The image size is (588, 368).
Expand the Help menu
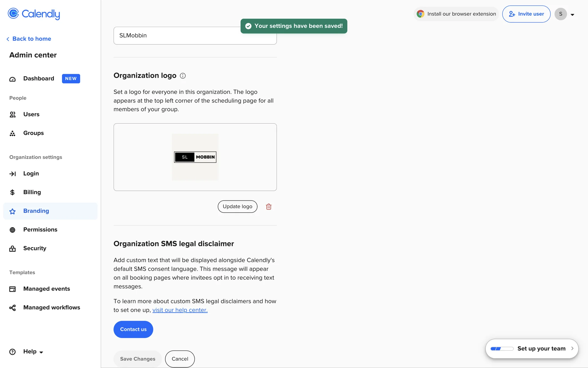[x=33, y=352]
